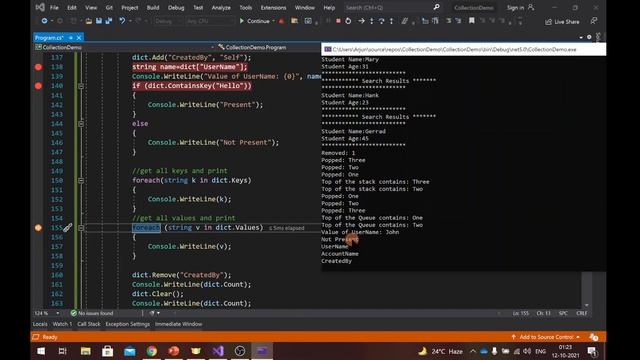Click the Windows Start button
Screen dimensions: 640x360
[41, 351]
